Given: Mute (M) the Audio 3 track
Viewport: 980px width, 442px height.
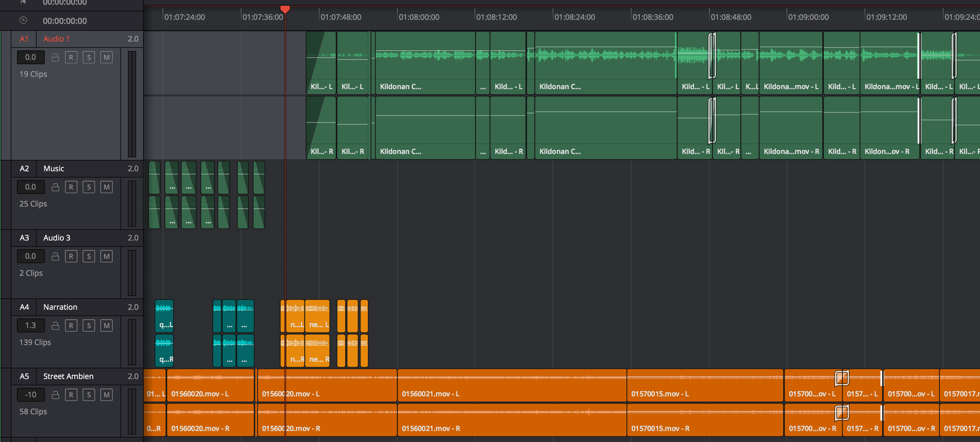Looking at the screenshot, I should 107,257.
